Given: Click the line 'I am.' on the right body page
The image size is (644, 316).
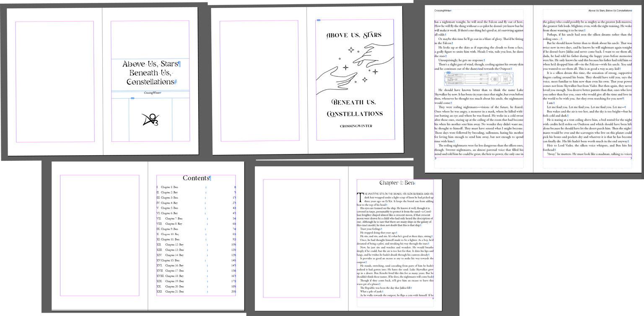Looking at the screenshot, I should pyautogui.click(x=551, y=103).
